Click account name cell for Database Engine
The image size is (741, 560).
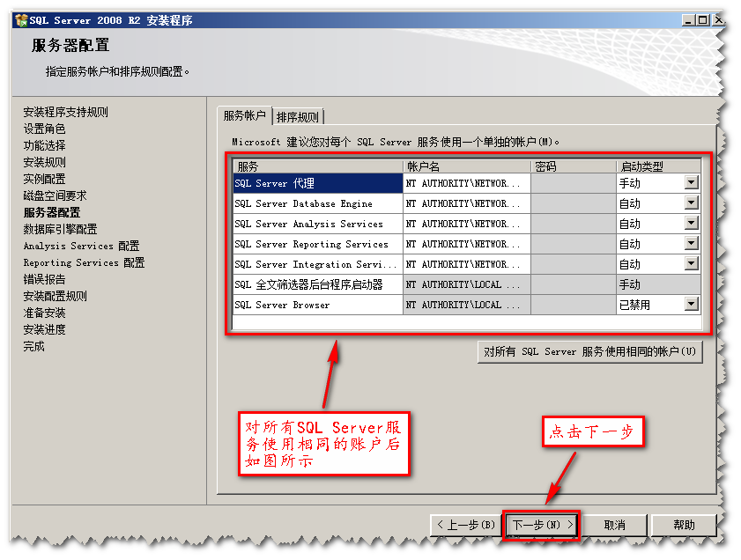(467, 203)
